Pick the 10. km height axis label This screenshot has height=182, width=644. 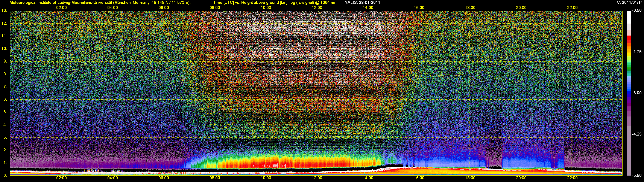4,49
